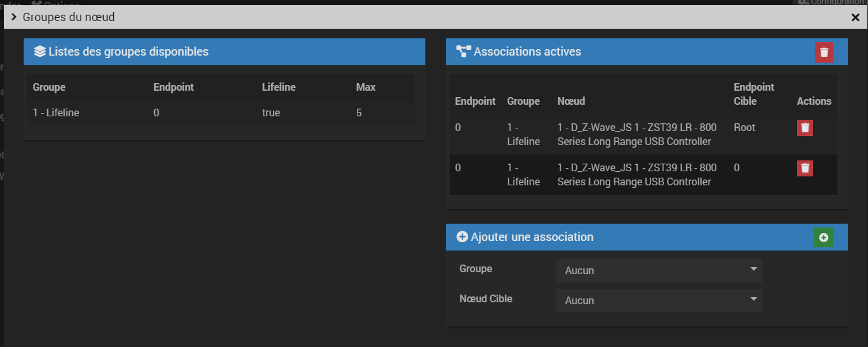Click the network icon beside Associations actives
This screenshot has width=868, height=347.
(x=463, y=52)
